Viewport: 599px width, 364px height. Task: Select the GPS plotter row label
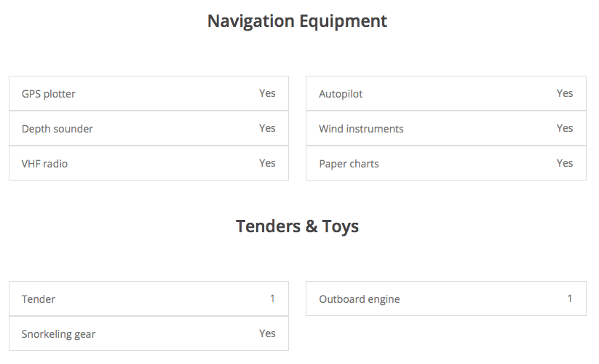pyautogui.click(x=49, y=94)
